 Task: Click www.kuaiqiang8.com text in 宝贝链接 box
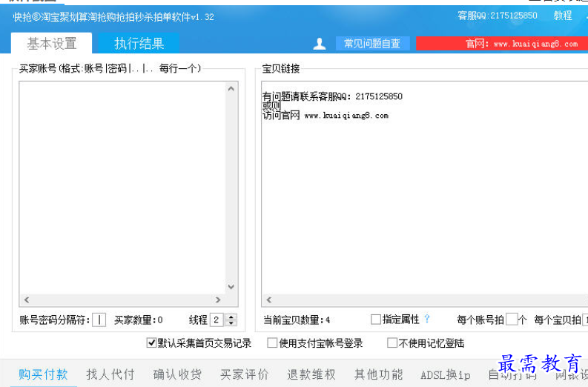tap(346, 116)
